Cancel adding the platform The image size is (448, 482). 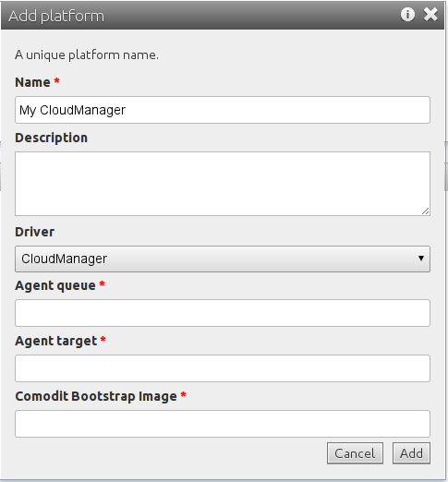click(355, 453)
